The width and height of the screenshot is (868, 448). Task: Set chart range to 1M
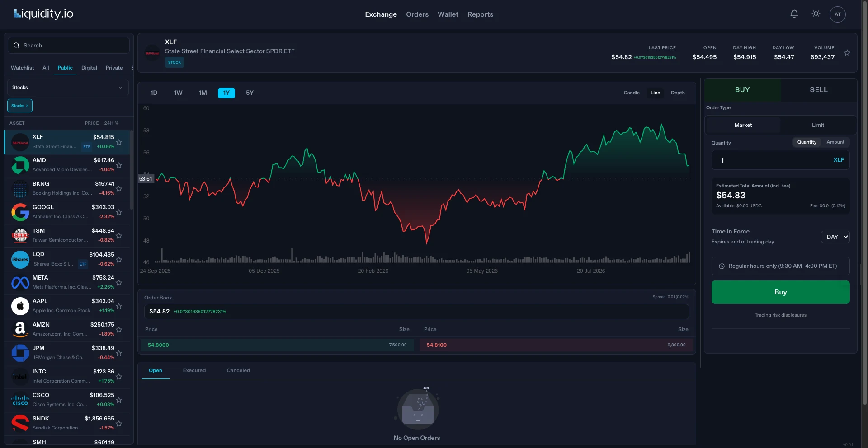(203, 93)
